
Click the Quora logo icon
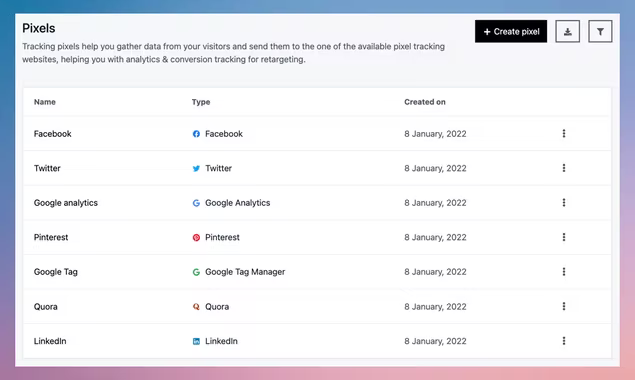[196, 307]
